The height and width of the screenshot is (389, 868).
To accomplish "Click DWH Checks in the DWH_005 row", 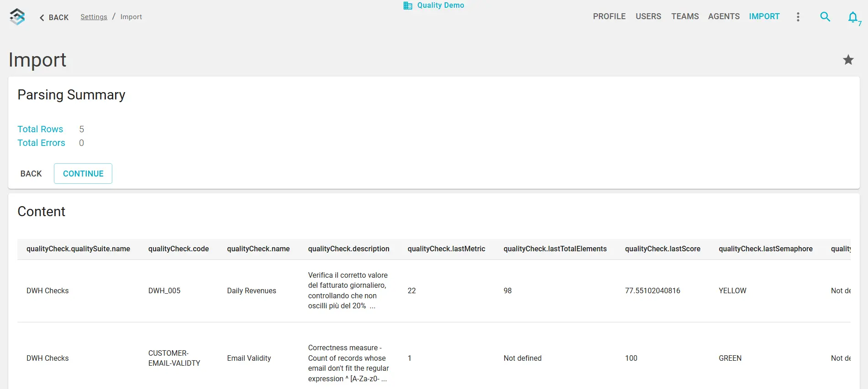I will tap(47, 291).
